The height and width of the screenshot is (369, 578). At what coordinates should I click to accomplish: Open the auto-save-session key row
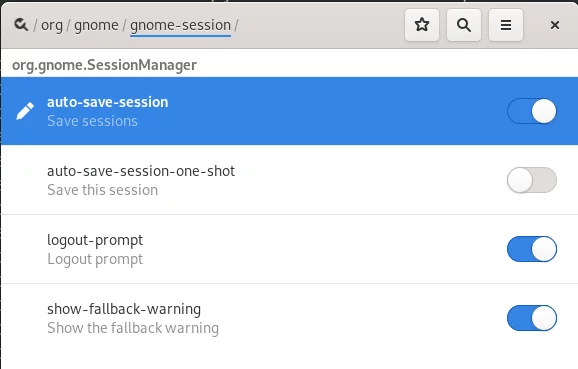point(289,111)
